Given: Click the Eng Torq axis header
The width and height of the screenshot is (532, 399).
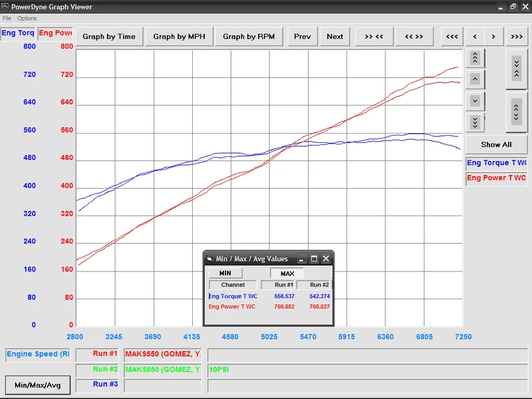Looking at the screenshot, I should pyautogui.click(x=18, y=33).
